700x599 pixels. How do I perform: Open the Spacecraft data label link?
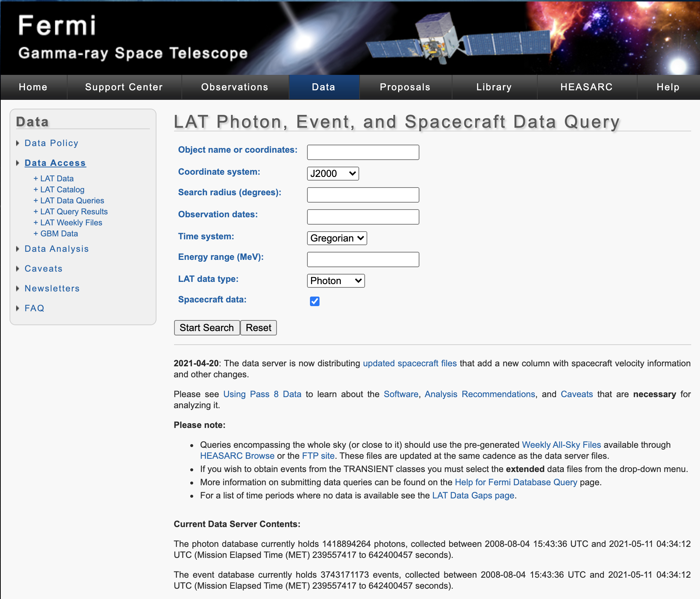pyautogui.click(x=212, y=299)
